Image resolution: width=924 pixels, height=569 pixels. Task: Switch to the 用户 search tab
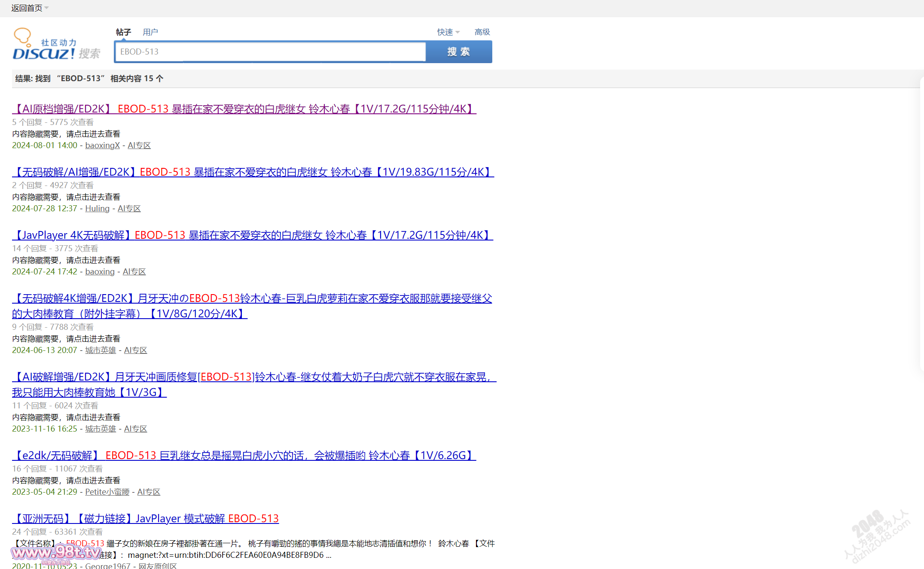click(150, 32)
